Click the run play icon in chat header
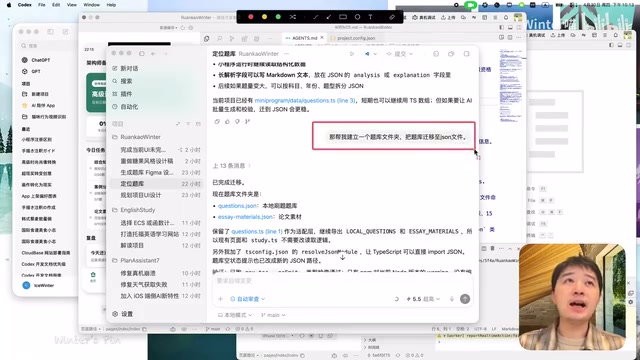This screenshot has height=360, width=640. point(352,54)
